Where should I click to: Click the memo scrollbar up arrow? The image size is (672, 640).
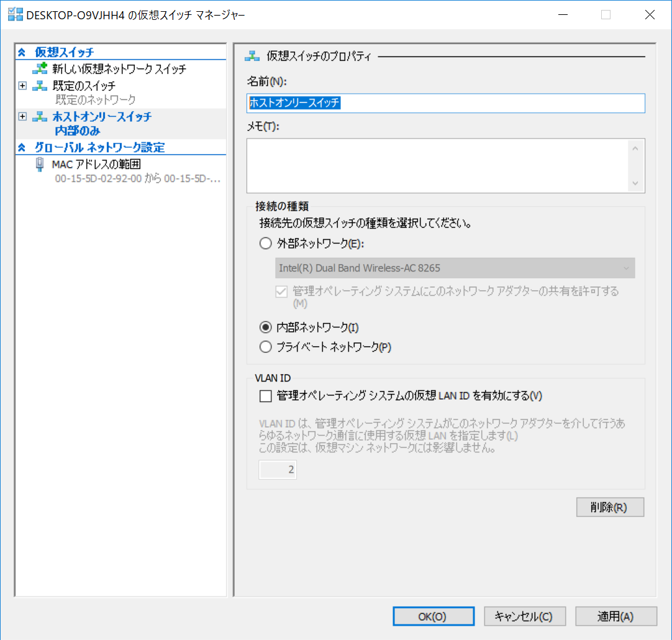(635, 149)
